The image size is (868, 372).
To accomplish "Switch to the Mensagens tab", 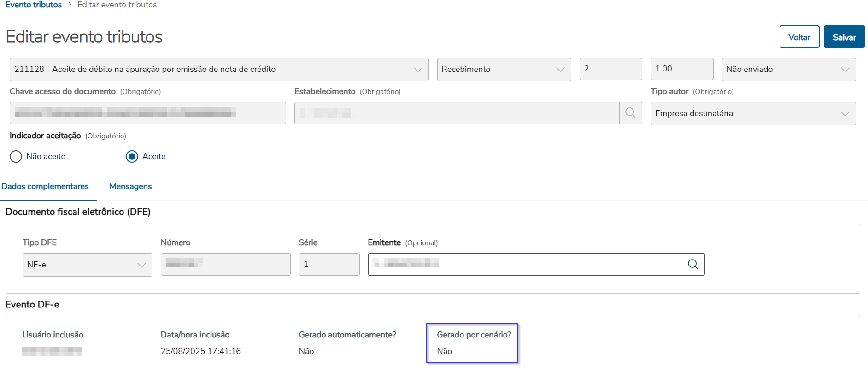I will coord(130,186).
